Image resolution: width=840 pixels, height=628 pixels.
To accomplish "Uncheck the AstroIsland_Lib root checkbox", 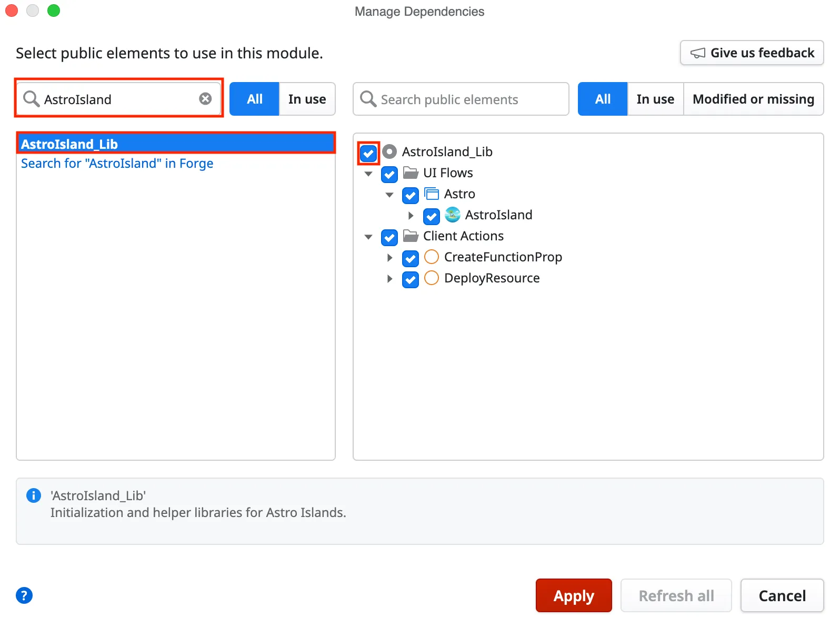I will pos(368,154).
